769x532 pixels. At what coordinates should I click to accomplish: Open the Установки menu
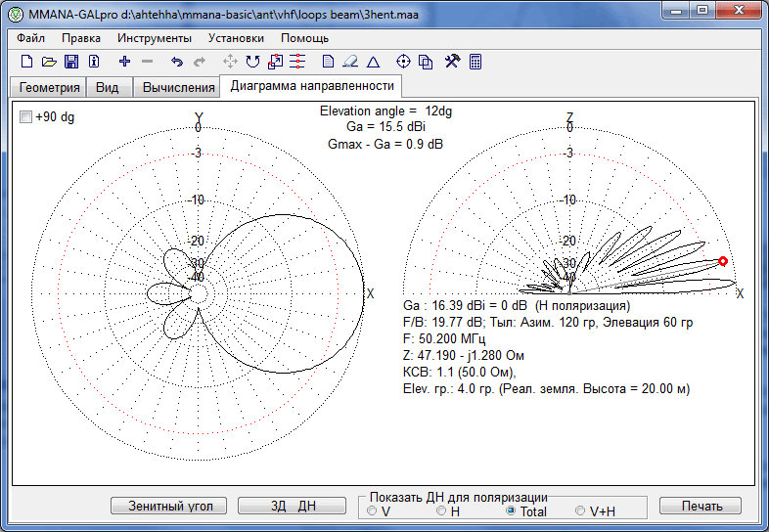point(236,38)
